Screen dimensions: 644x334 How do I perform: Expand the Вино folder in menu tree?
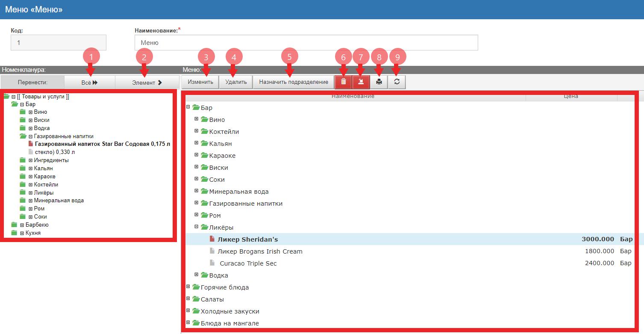197,119
